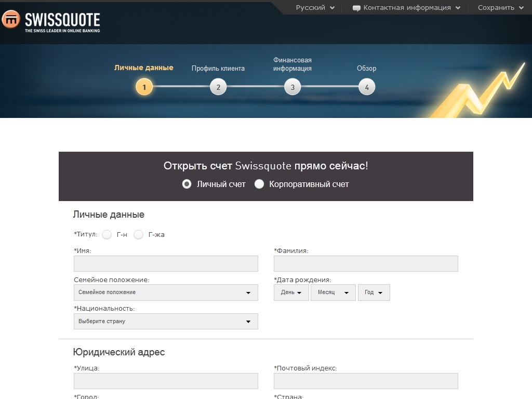Go to step 1 circle
The image size is (532, 399).
coord(144,87)
